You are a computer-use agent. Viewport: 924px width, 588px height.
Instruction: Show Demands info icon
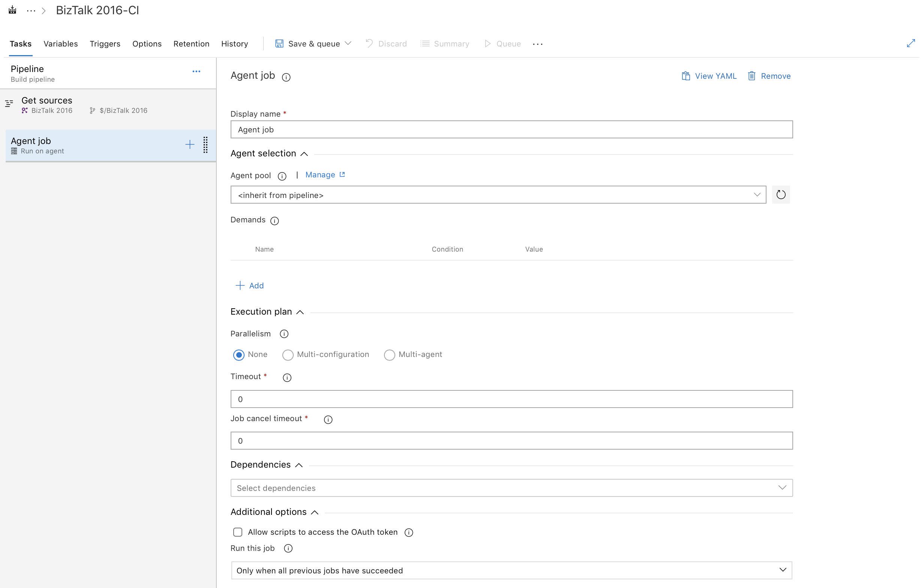coord(274,221)
